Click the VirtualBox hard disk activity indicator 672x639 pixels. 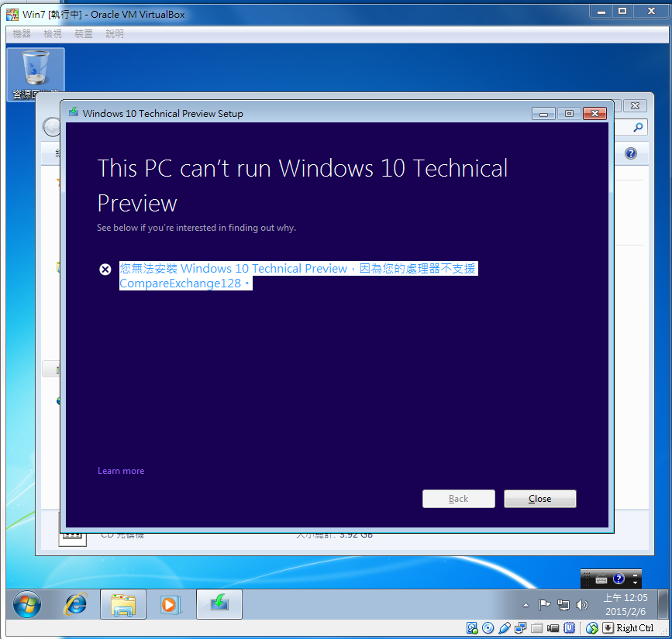tap(472, 628)
